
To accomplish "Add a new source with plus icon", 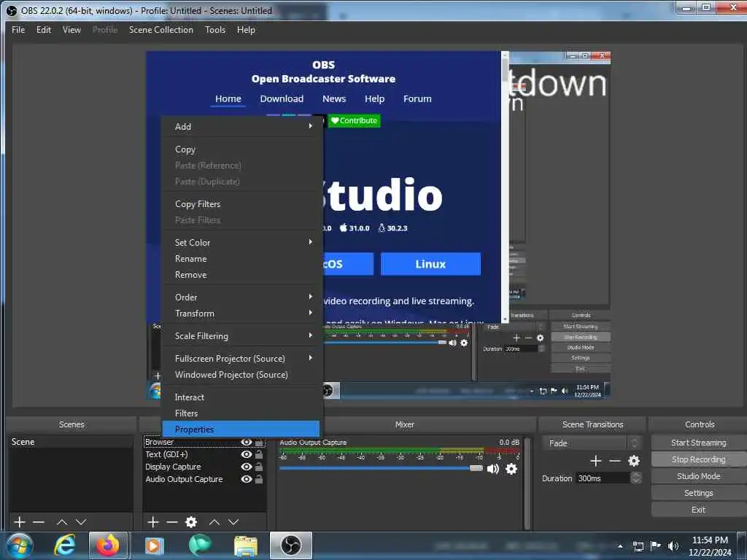I will tap(153, 522).
